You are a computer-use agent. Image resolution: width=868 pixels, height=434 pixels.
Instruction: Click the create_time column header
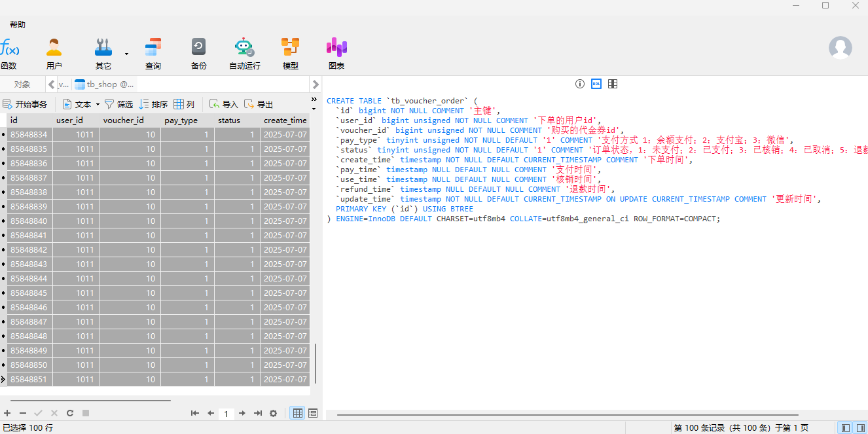coord(285,120)
